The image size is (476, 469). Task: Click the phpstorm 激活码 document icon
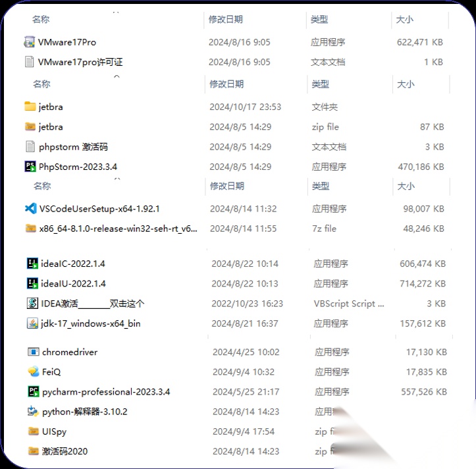[30, 146]
